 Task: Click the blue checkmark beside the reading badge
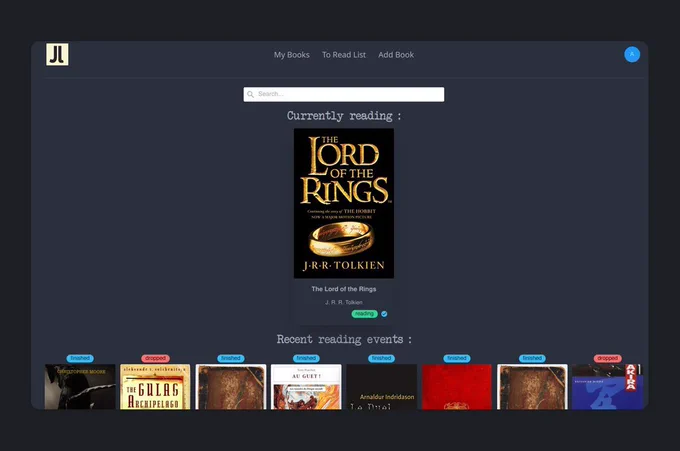point(384,314)
